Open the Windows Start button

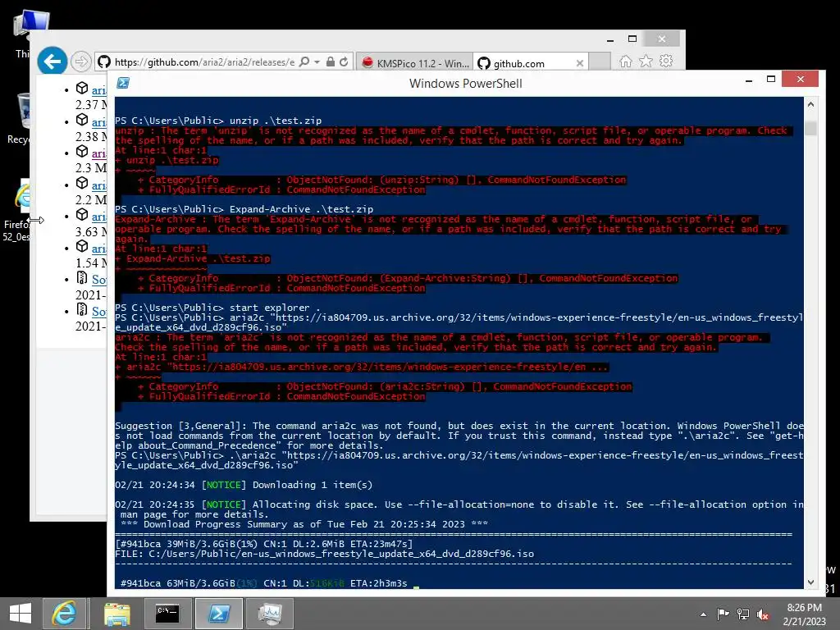pyautogui.click(x=21, y=614)
